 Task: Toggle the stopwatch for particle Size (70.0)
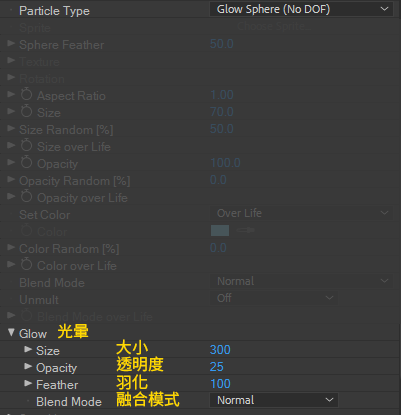(26, 112)
